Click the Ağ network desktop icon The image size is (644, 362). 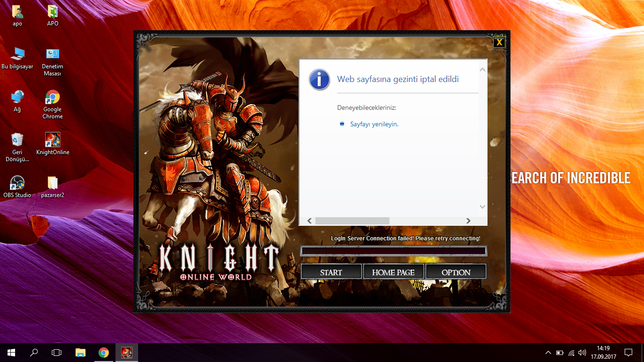pyautogui.click(x=17, y=101)
